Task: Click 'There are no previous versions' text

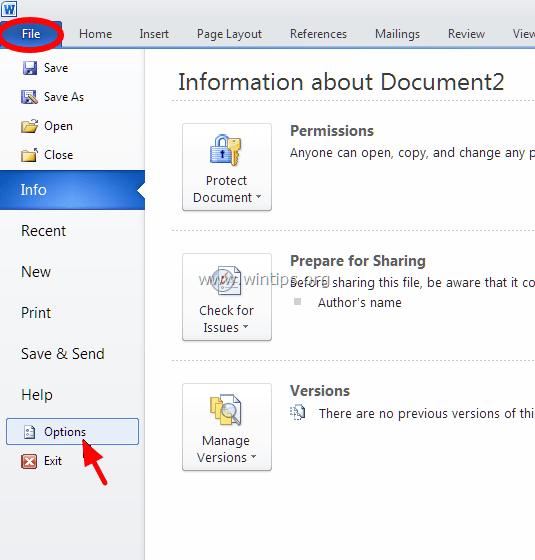Action: click(427, 413)
